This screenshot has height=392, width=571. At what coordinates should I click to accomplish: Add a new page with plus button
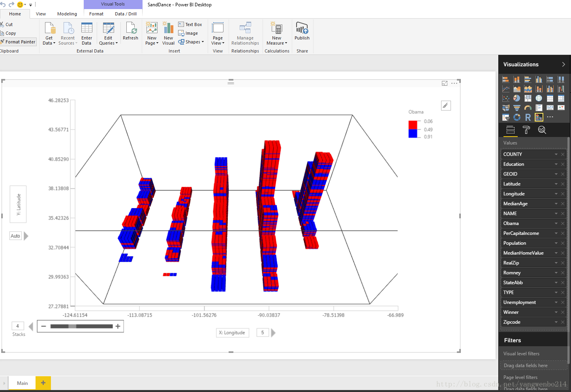pyautogui.click(x=43, y=383)
